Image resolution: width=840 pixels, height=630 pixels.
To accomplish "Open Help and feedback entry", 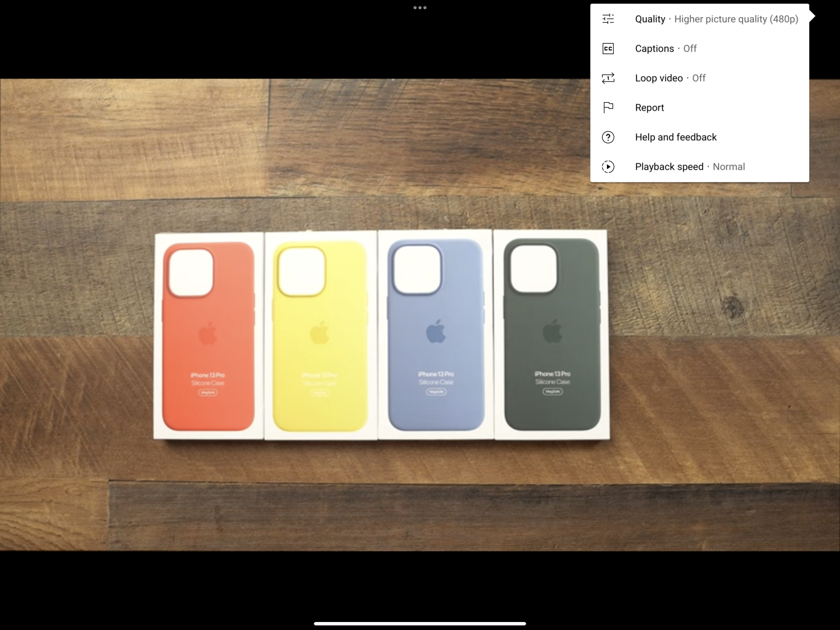I will coord(675,137).
